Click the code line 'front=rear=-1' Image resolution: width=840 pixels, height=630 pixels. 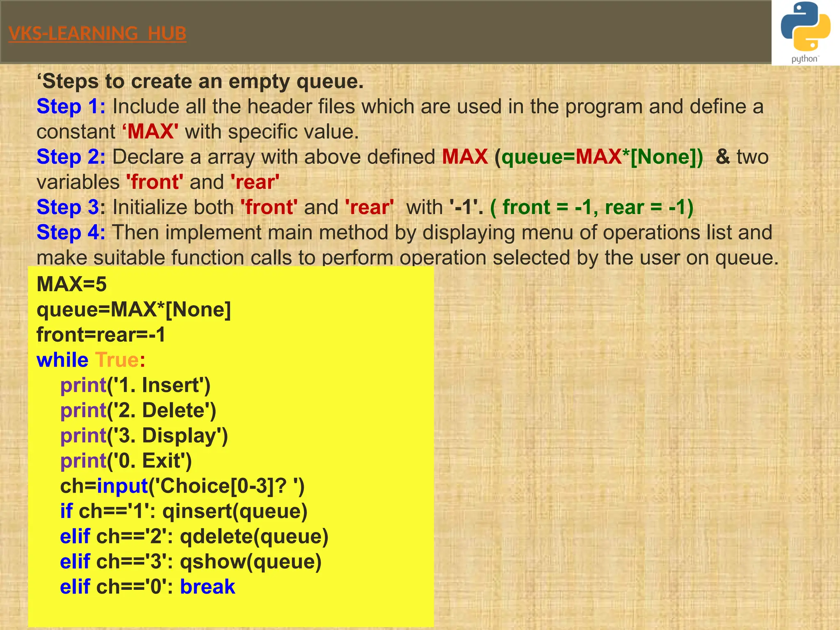[101, 335]
